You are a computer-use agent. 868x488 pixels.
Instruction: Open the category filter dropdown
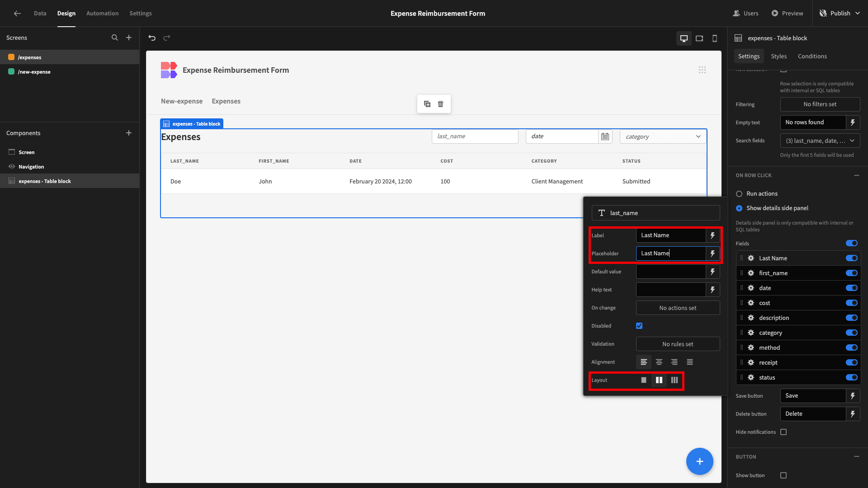663,136
